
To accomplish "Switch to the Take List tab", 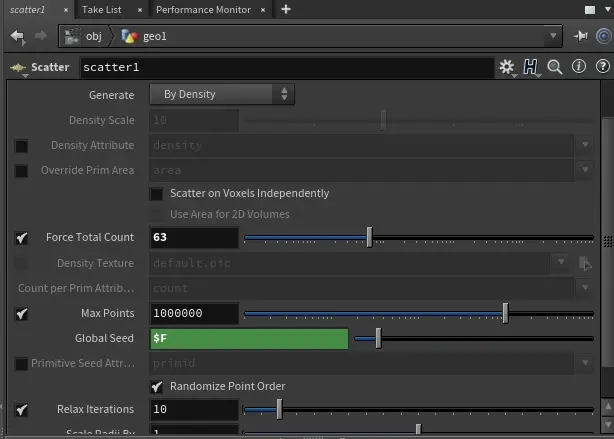I will tap(104, 9).
